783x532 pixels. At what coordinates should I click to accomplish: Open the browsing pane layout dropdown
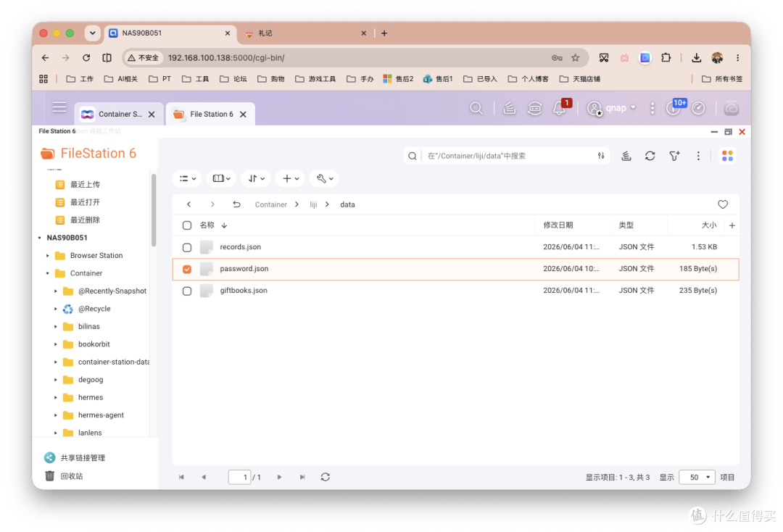coord(222,178)
